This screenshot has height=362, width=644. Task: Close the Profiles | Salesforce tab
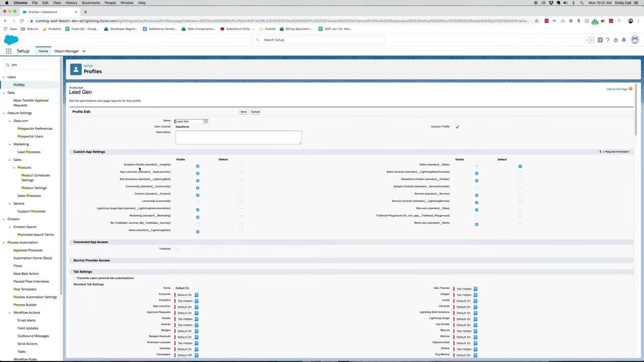click(75, 12)
